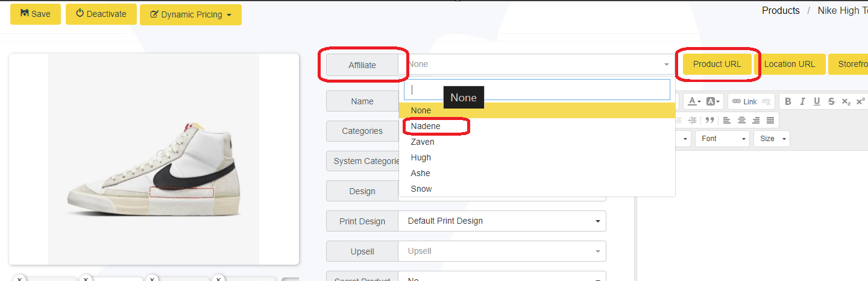Click the Location URL button

[790, 64]
